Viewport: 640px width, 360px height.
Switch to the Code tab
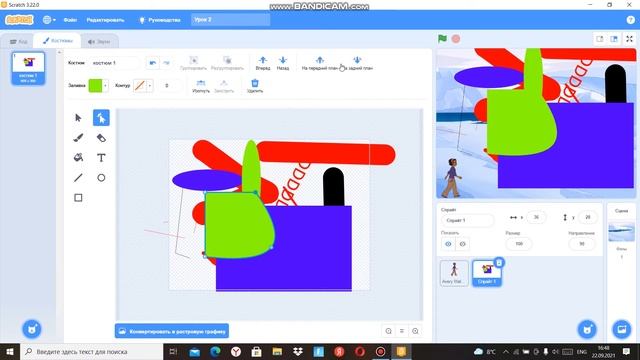click(x=18, y=41)
